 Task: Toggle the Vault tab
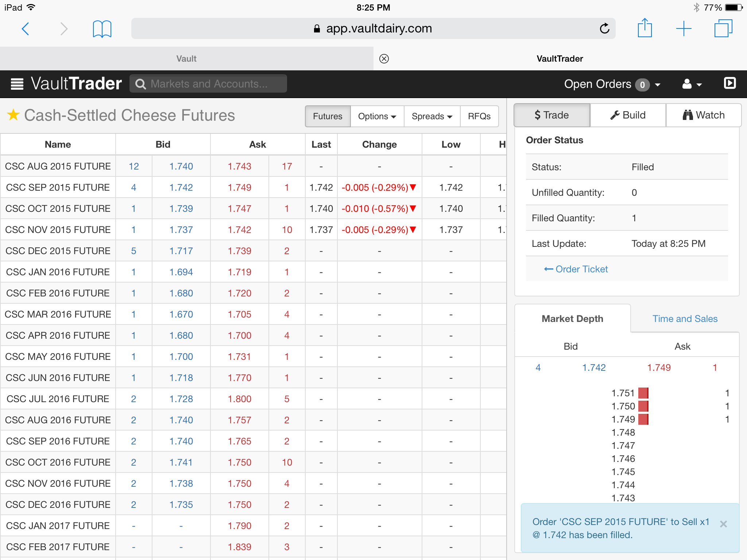click(186, 58)
